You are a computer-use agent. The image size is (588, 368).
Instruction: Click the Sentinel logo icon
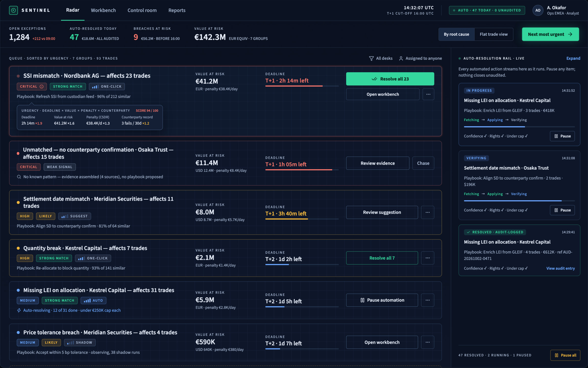point(13,10)
